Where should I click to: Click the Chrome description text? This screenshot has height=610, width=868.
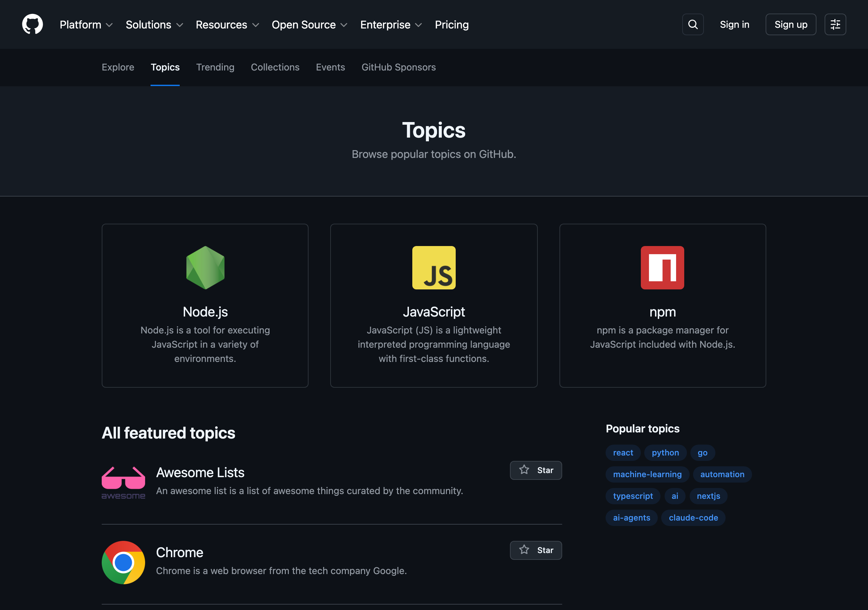click(x=281, y=571)
